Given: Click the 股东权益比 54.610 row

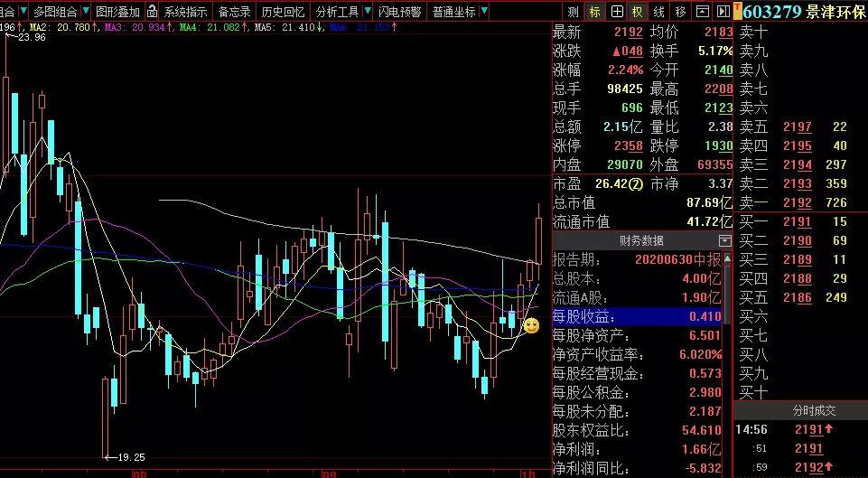Looking at the screenshot, I should (637, 430).
